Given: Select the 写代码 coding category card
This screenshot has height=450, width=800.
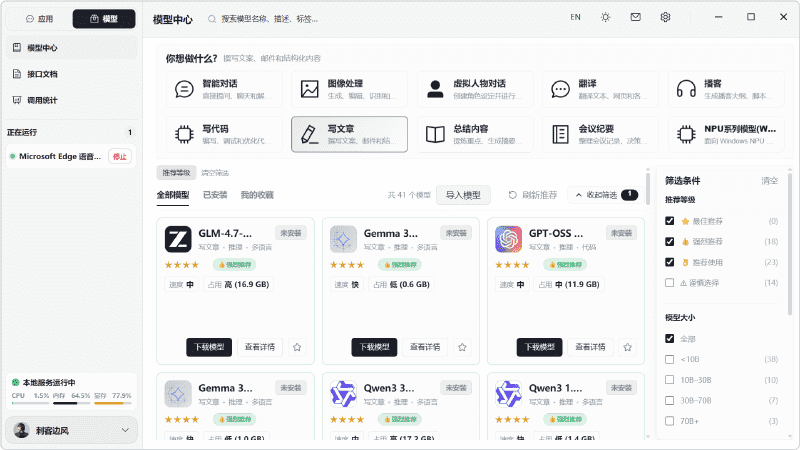Looking at the screenshot, I should pyautogui.click(x=224, y=135).
